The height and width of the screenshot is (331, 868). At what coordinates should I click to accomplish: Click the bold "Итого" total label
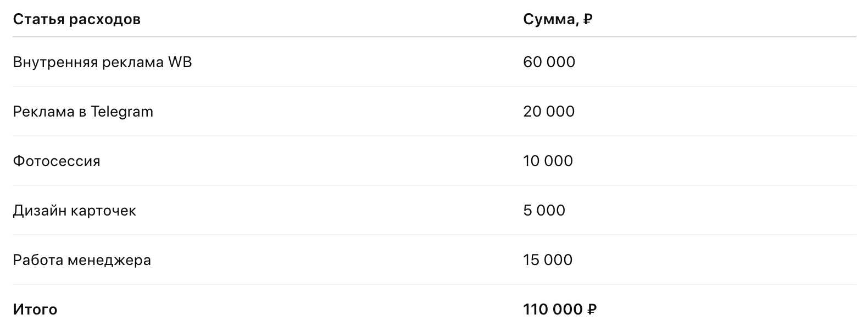click(x=35, y=310)
